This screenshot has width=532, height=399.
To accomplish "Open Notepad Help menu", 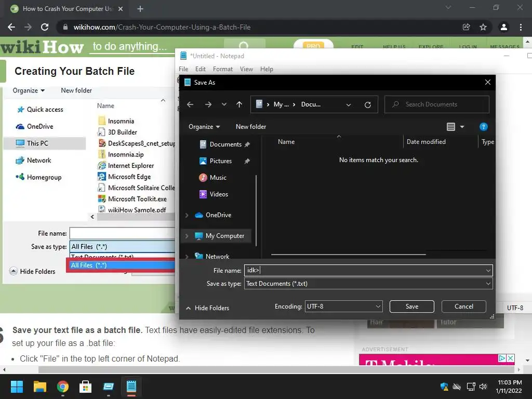I will point(267,69).
